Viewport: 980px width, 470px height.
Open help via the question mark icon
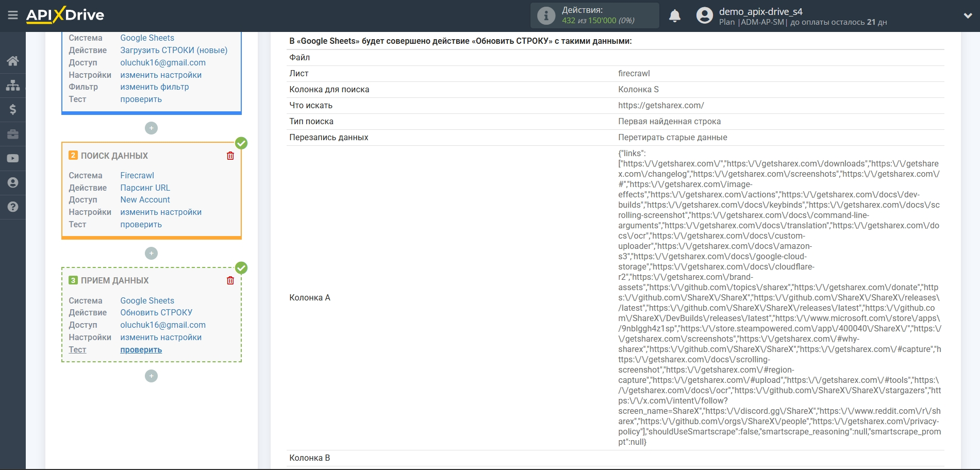(13, 207)
